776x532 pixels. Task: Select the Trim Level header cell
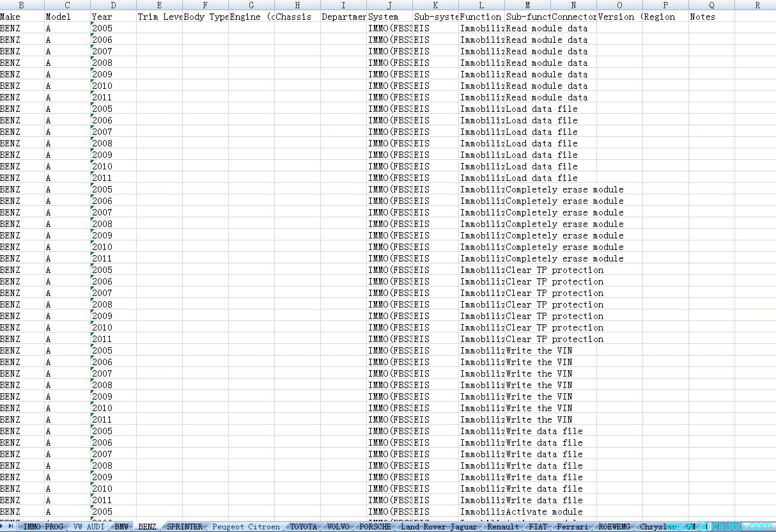(159, 17)
